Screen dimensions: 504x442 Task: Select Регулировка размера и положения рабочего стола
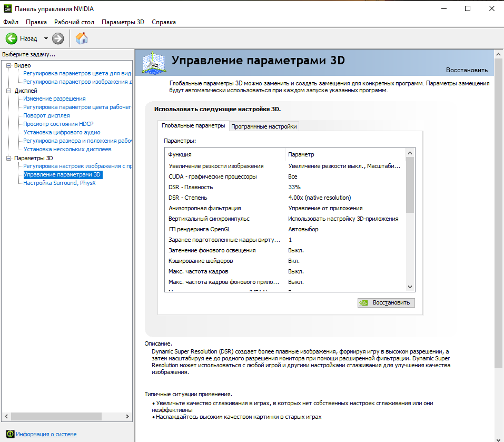77,141
